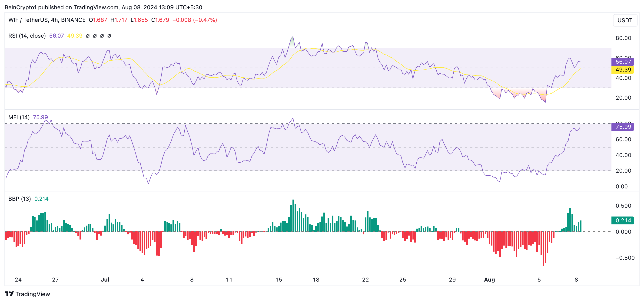
Task: Click the purple 75.99 MFI axis tag
Action: click(x=623, y=127)
